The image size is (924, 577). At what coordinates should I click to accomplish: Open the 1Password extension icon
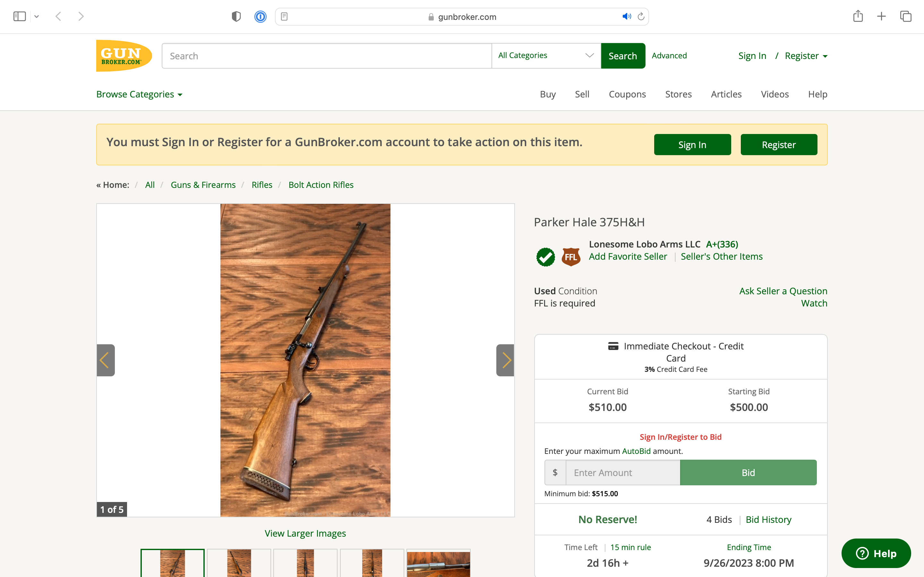pos(261,17)
